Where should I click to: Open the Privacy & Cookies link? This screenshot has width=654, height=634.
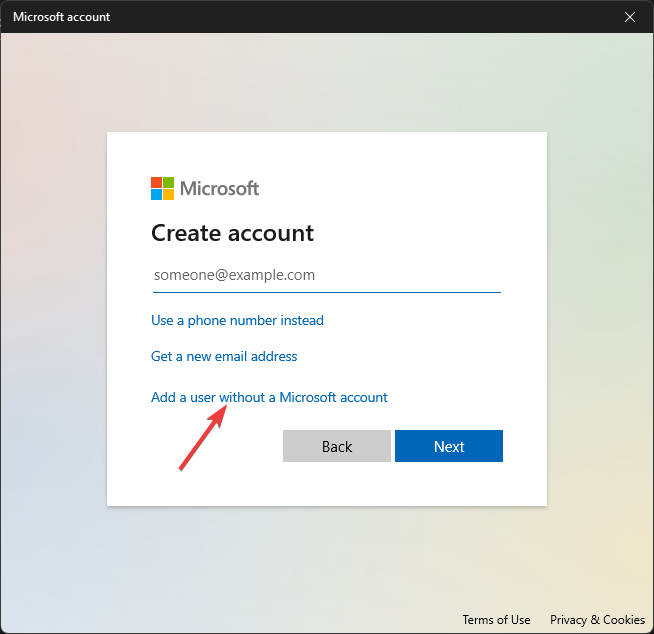597,620
